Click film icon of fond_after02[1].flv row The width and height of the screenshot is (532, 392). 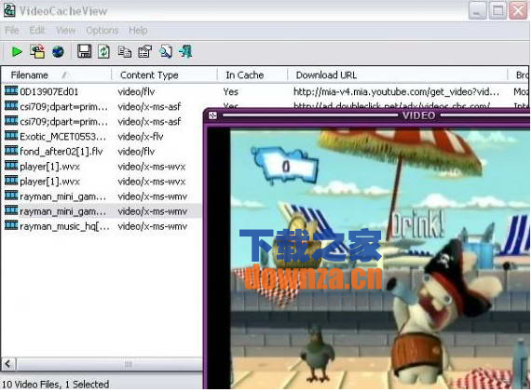11,151
